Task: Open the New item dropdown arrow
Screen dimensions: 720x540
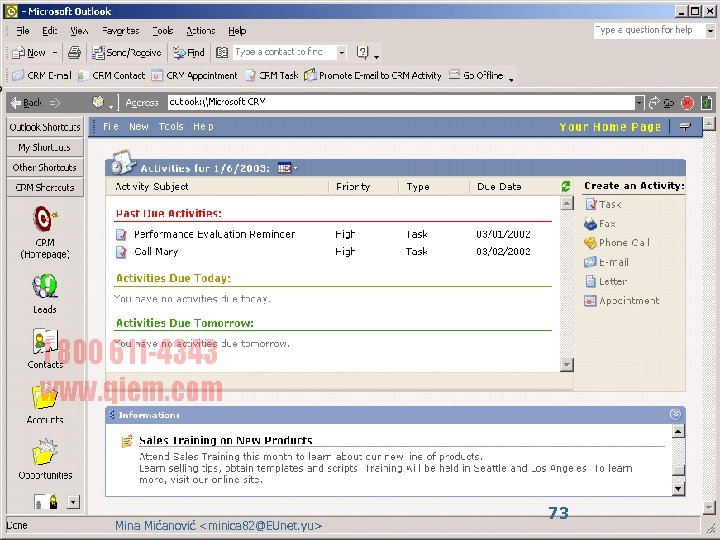Action: coord(55,53)
